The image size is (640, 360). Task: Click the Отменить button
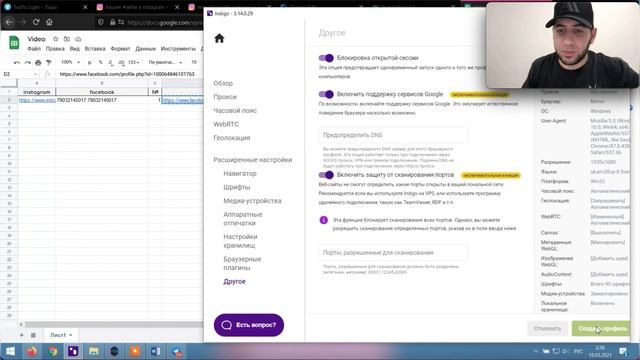[x=547, y=329]
